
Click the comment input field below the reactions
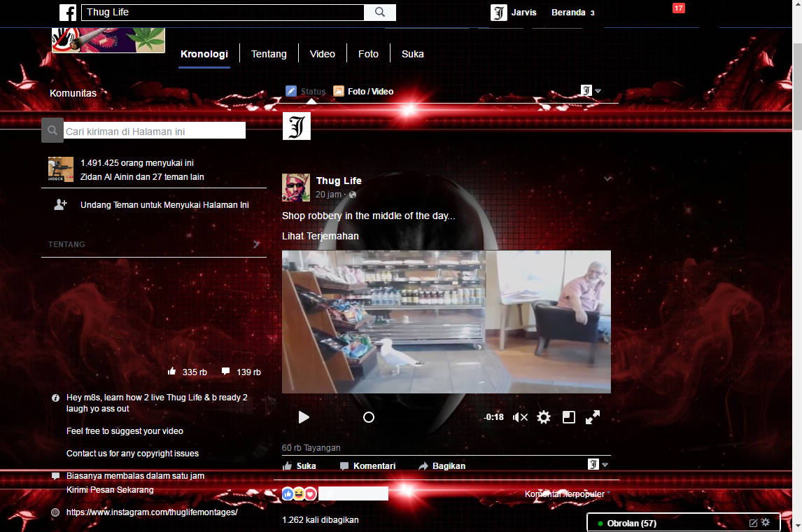pyautogui.click(x=354, y=493)
